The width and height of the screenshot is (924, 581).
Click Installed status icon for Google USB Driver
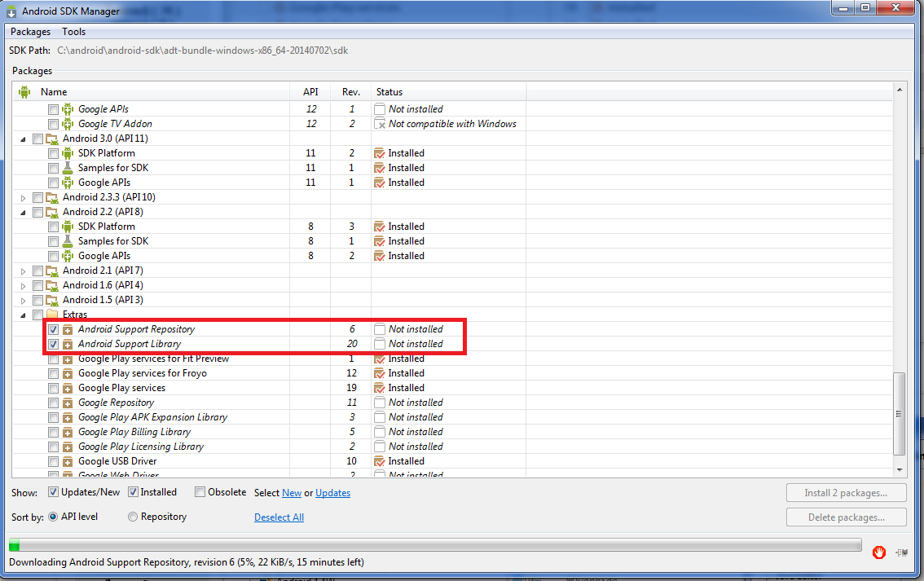380,461
